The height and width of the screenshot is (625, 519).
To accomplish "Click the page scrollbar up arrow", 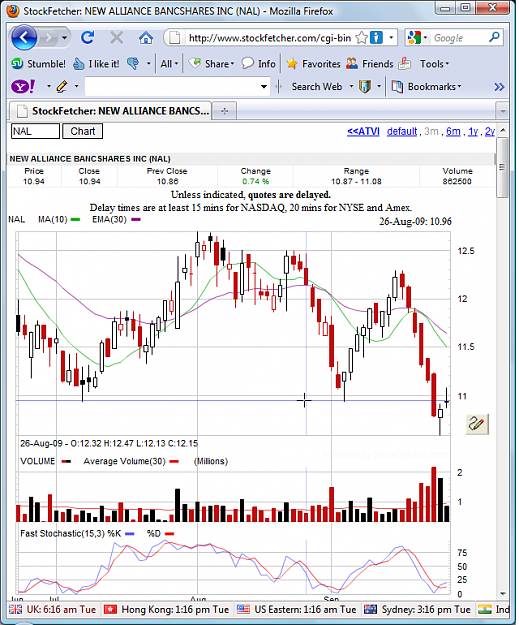I will 503,130.
